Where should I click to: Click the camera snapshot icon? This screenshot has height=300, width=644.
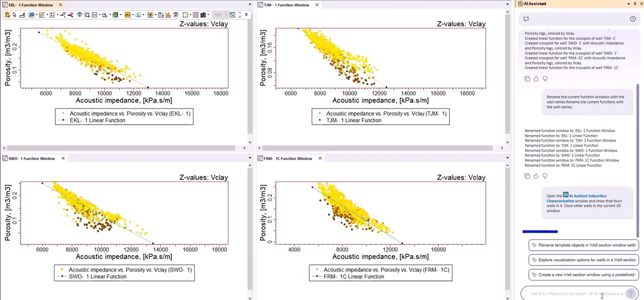[203, 15]
